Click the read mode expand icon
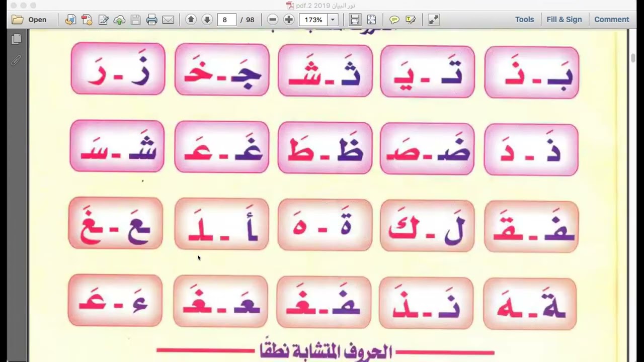The height and width of the screenshot is (362, 644). point(434,20)
